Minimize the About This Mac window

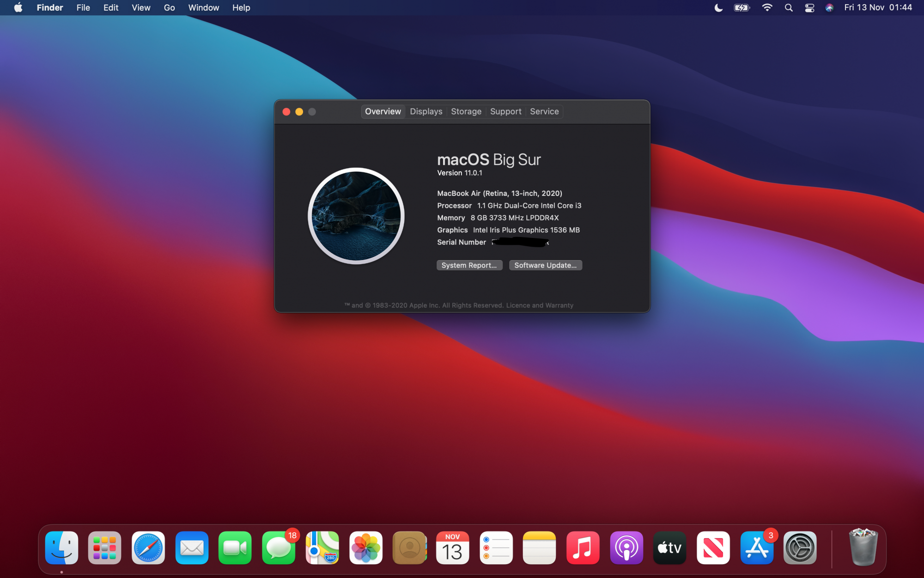click(x=299, y=112)
